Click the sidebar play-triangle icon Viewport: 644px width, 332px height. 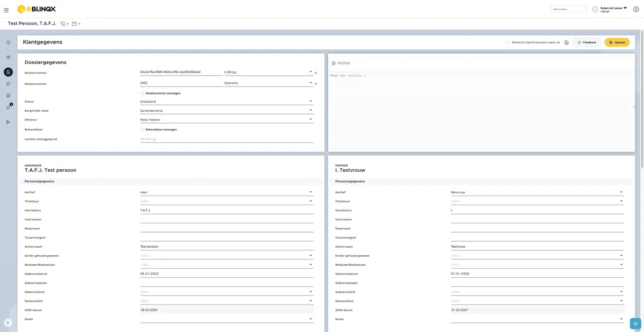(x=8, y=122)
